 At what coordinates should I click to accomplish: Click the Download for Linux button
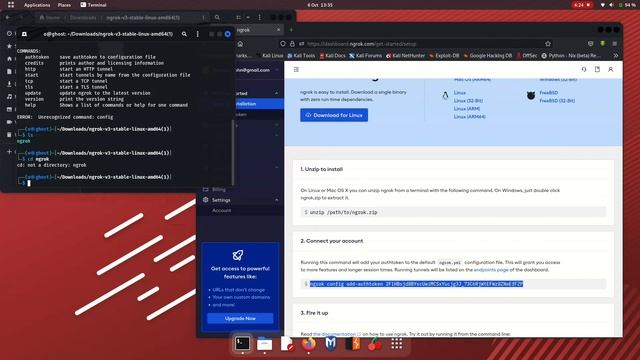click(x=334, y=115)
